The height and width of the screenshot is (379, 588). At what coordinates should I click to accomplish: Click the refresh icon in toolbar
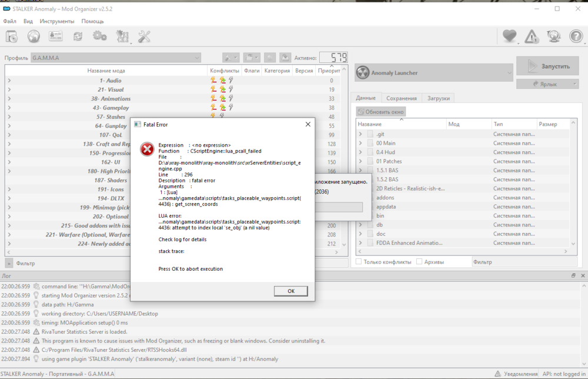pyautogui.click(x=78, y=36)
